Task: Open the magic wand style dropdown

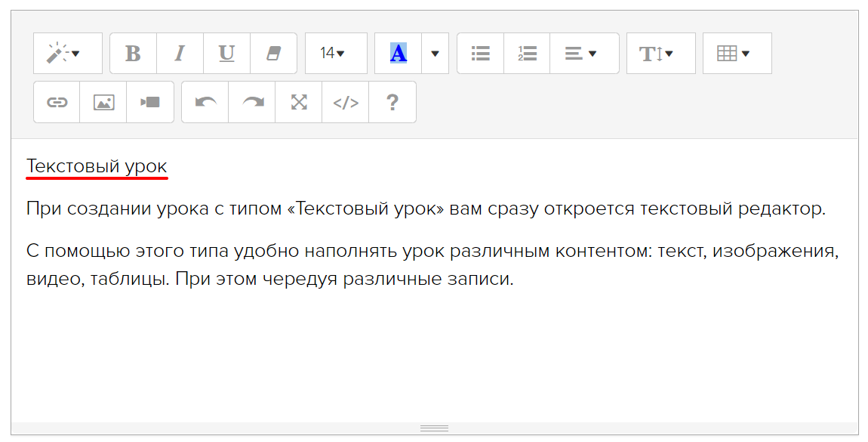Action: (67, 54)
